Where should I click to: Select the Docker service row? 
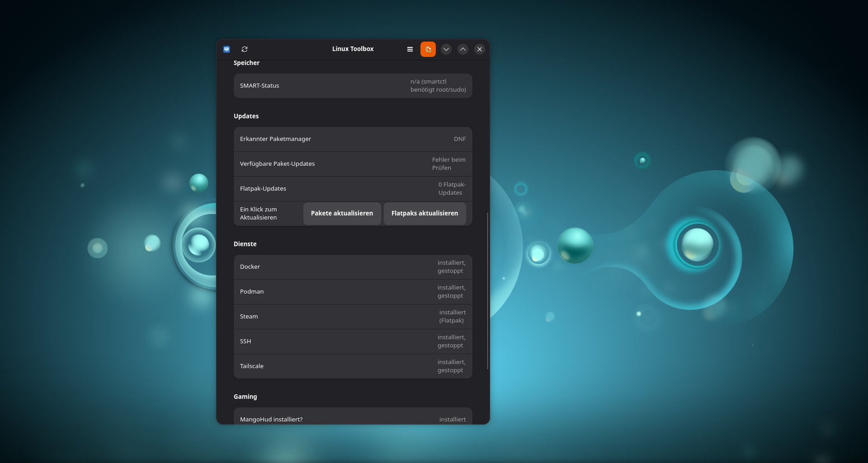353,267
